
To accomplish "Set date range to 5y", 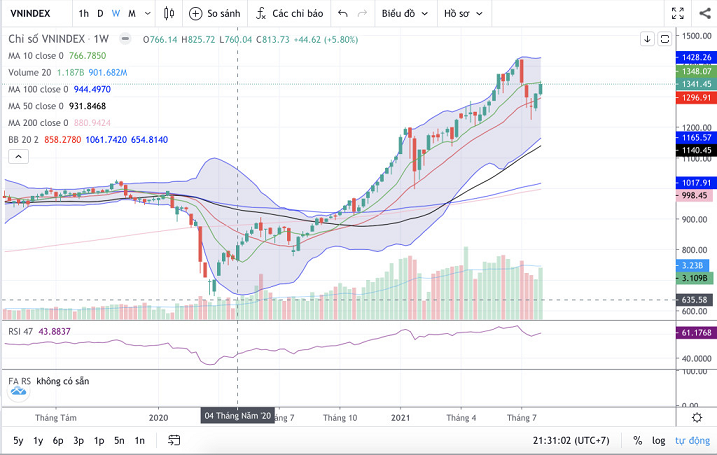I will pyautogui.click(x=19, y=440).
